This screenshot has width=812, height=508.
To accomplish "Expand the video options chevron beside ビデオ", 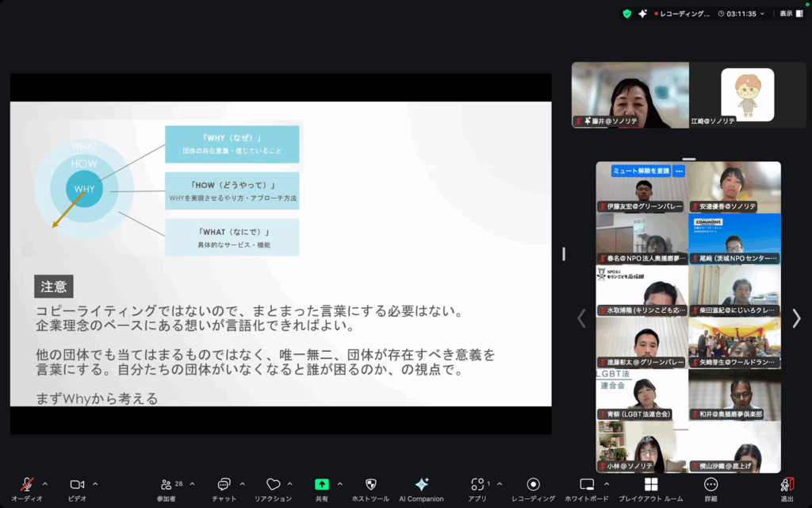I will click(x=95, y=483).
